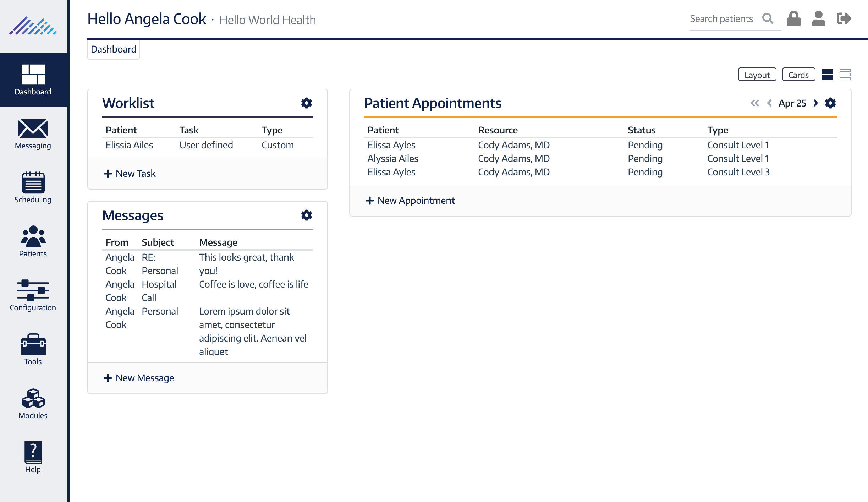
Task: Open the Tools toolbox icon
Action: click(33, 344)
